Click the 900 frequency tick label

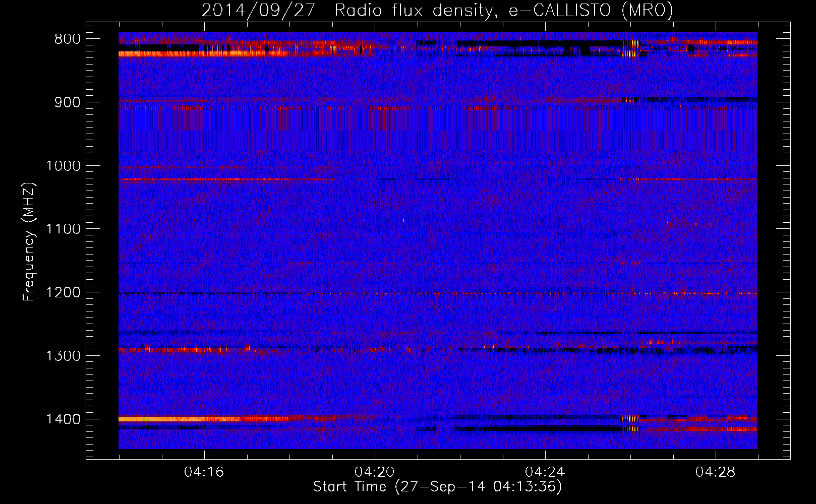(68, 102)
